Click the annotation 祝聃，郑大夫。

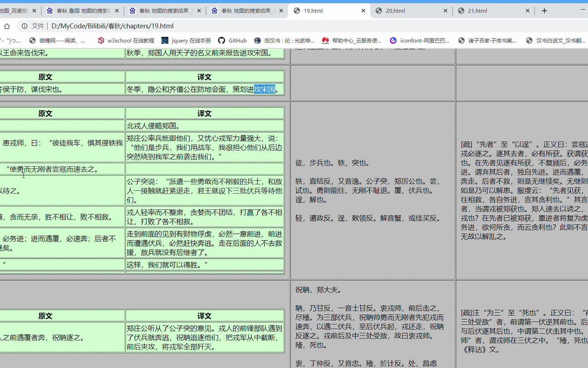tap(319, 290)
